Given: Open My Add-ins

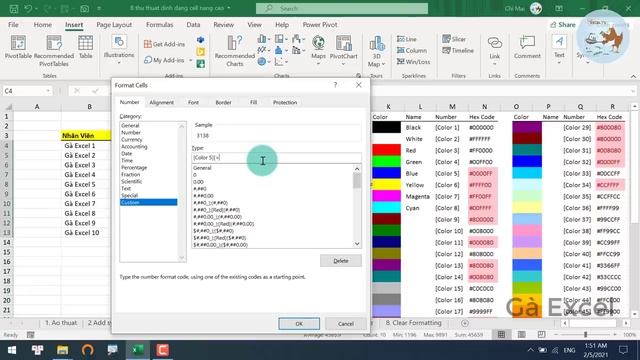Looking at the screenshot, I should pyautogui.click(x=167, y=60).
